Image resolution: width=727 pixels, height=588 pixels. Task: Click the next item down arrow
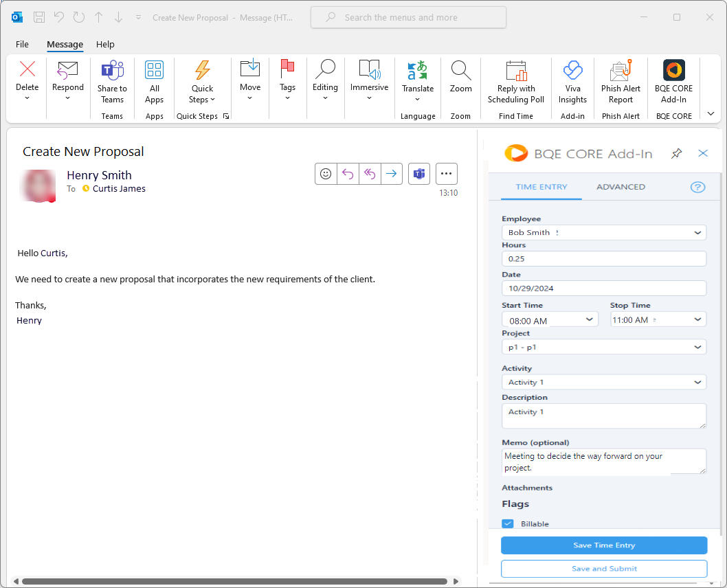point(119,18)
